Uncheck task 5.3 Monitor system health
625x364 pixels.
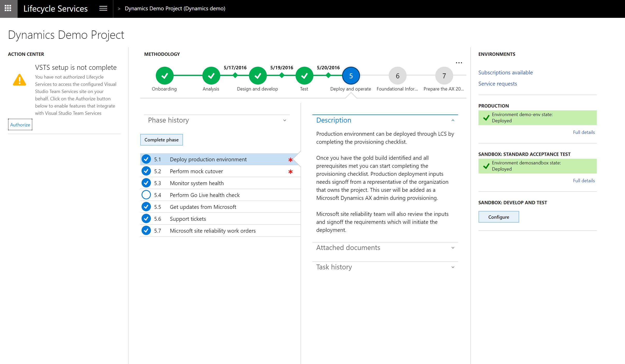pos(146,183)
